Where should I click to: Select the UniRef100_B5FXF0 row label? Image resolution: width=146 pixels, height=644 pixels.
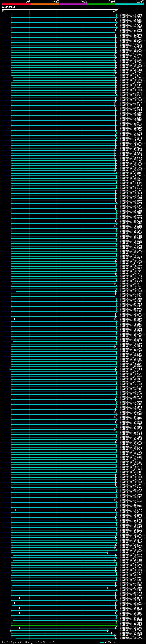click(x=131, y=42)
